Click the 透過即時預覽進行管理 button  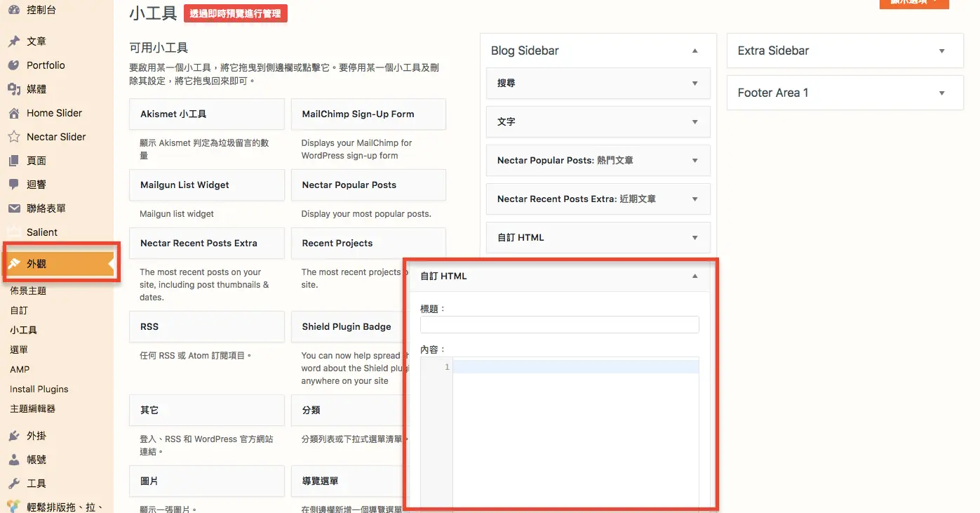tap(236, 13)
